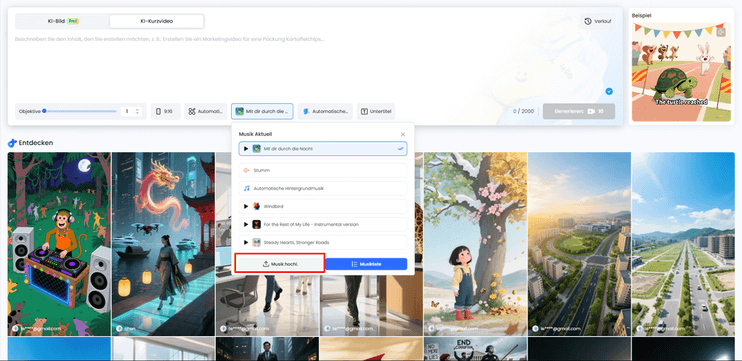The width and height of the screenshot is (742, 361).
Task: Toggle the Untertitel subtitles option
Action: click(376, 112)
